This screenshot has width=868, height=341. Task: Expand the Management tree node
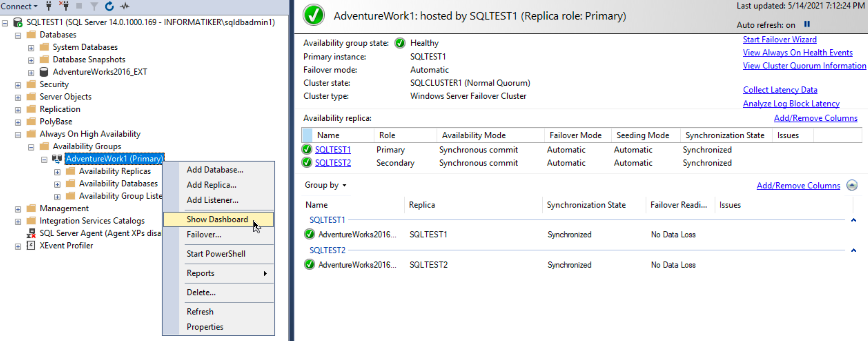(18, 209)
